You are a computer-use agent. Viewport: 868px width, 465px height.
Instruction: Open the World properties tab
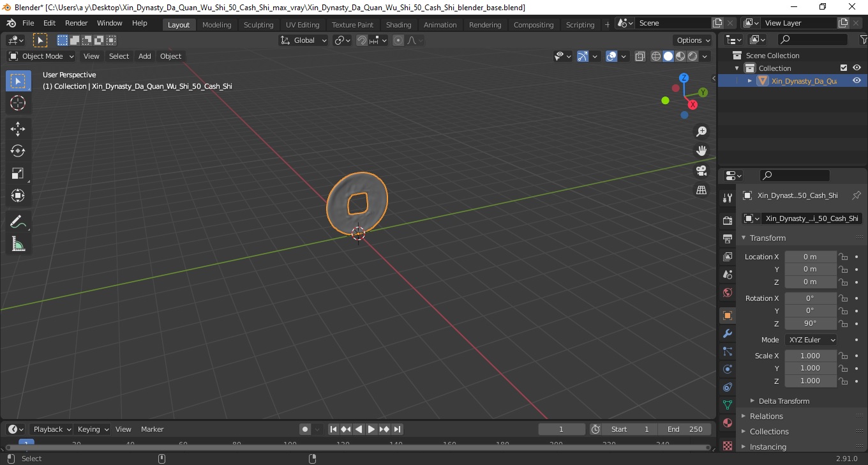728,293
